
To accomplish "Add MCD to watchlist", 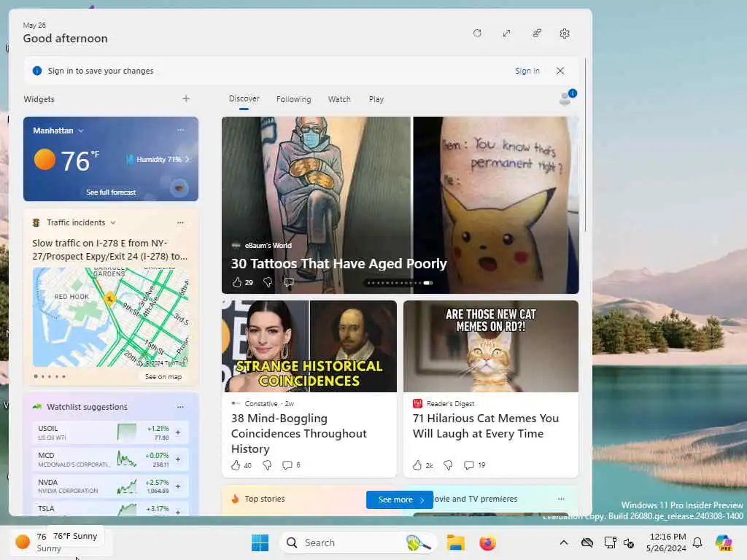I will pos(178,459).
